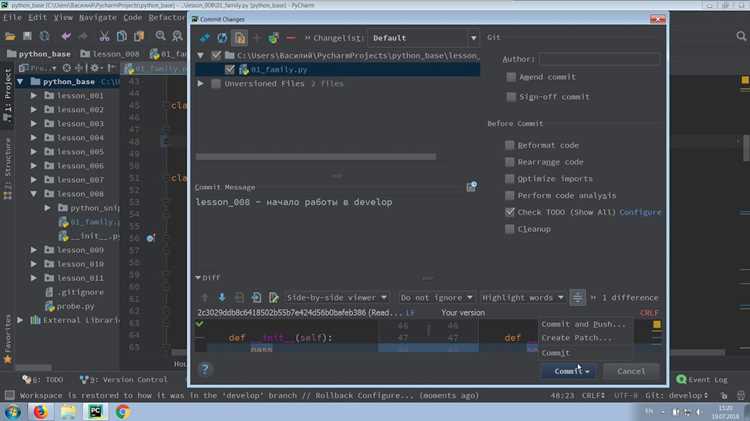Collapse lesson_008 folder in project tree

(33, 194)
